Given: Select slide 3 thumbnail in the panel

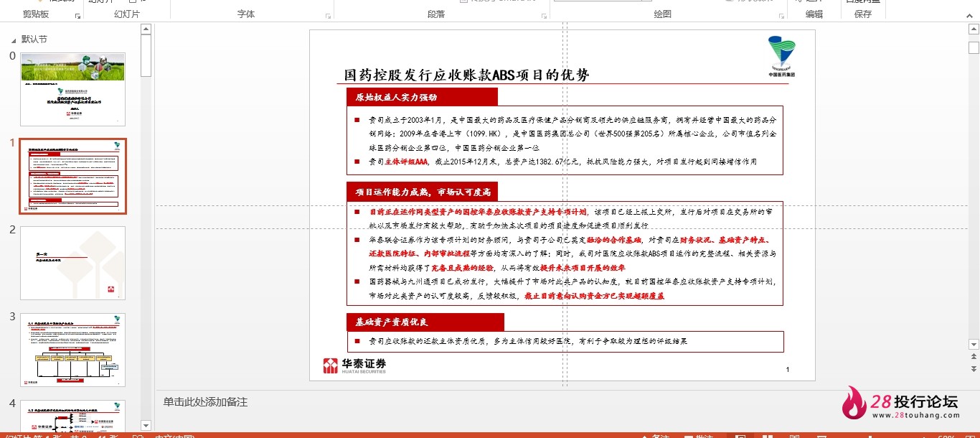Looking at the screenshot, I should (73, 350).
